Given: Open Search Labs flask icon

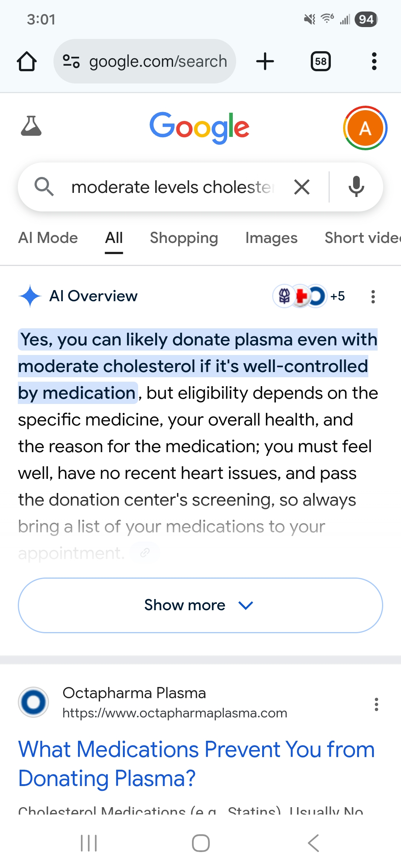Looking at the screenshot, I should (x=31, y=126).
